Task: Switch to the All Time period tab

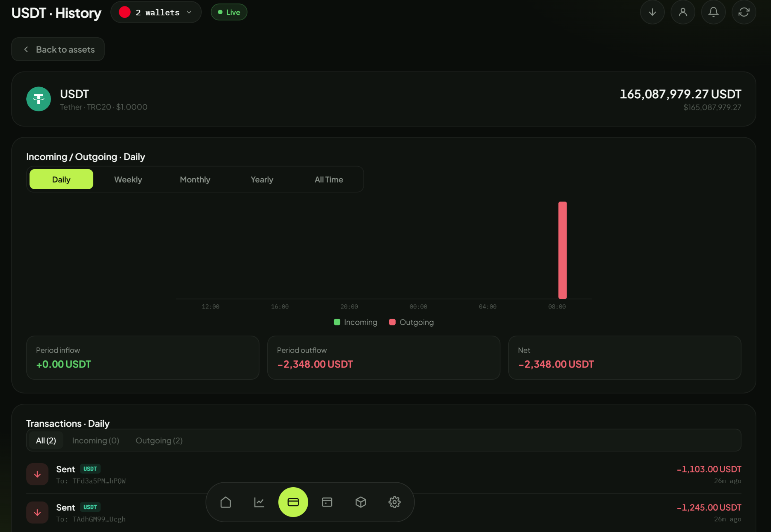Action: click(329, 179)
